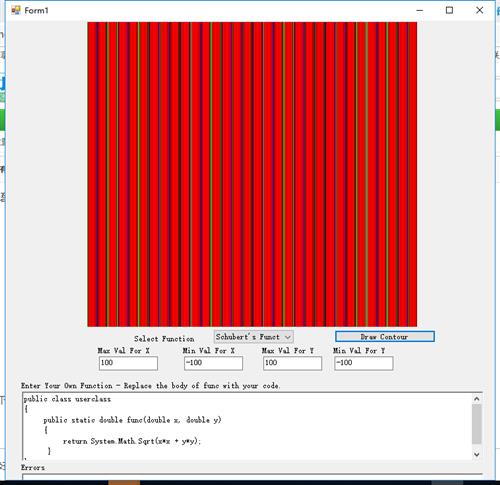This screenshot has height=485, width=500.
Task: Click the code editor scrollbar down arrow
Action: pyautogui.click(x=477, y=454)
